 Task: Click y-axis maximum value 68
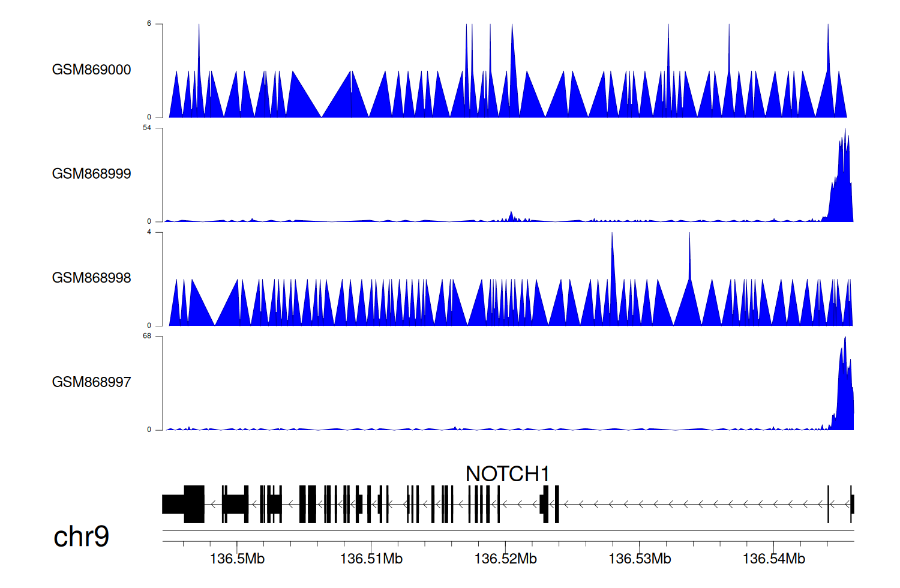(147, 336)
